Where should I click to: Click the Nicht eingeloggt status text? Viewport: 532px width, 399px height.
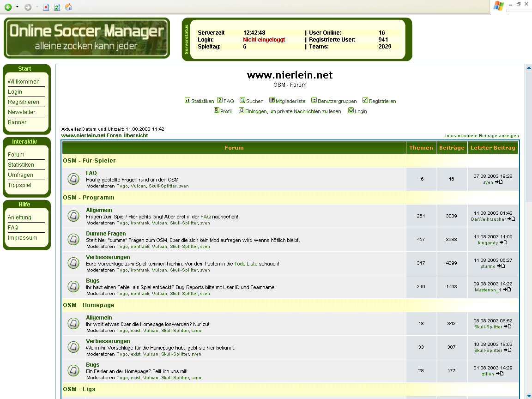tap(264, 40)
